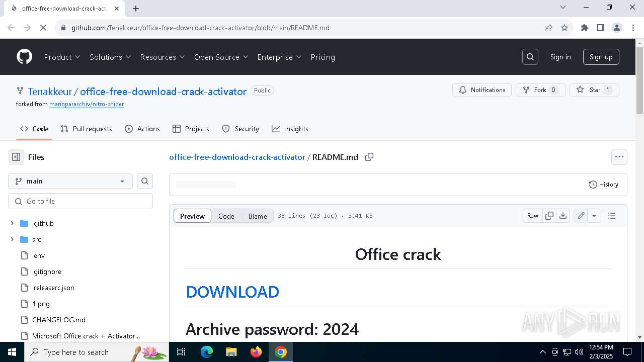Edit the file with pencil icon
Image resolution: width=644 pixels, height=362 pixels.
tap(581, 216)
